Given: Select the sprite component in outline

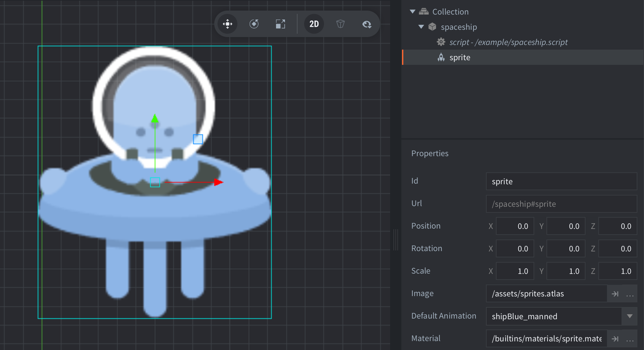Looking at the screenshot, I should click(460, 57).
